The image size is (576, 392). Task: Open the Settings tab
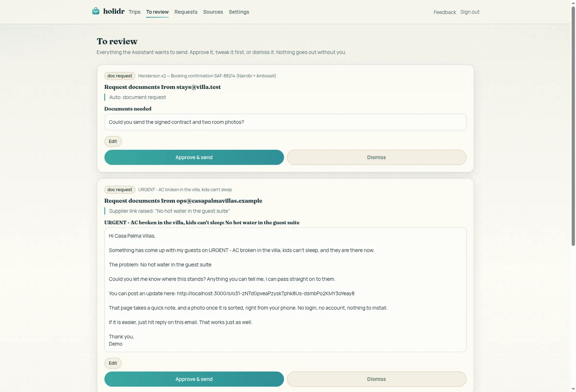click(x=239, y=12)
